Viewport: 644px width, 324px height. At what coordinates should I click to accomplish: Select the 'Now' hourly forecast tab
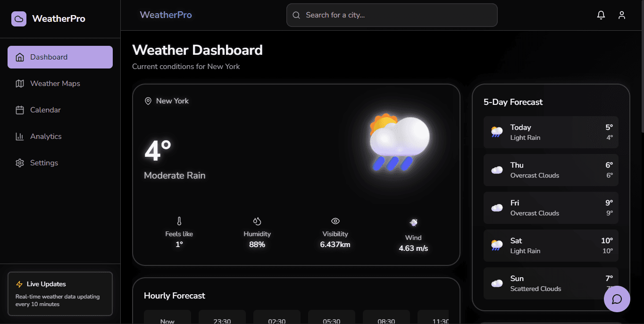(167, 319)
